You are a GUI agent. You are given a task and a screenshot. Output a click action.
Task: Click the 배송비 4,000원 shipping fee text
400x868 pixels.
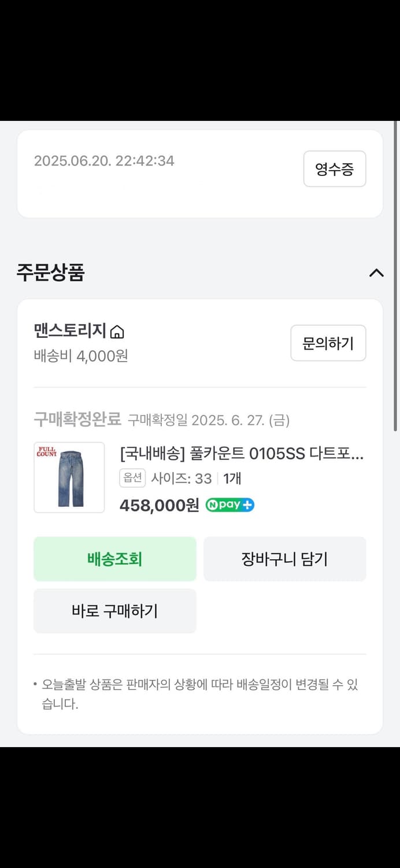pyautogui.click(x=81, y=355)
